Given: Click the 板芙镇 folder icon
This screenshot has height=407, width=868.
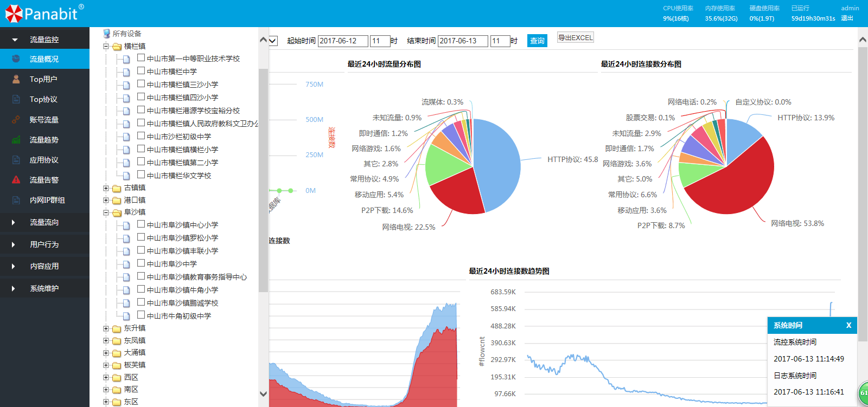Looking at the screenshot, I should (x=117, y=365).
